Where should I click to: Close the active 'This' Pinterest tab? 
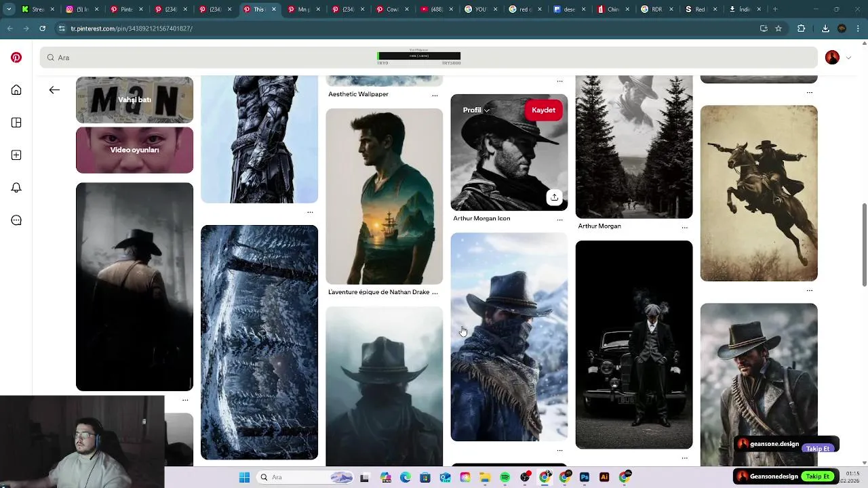274,9
